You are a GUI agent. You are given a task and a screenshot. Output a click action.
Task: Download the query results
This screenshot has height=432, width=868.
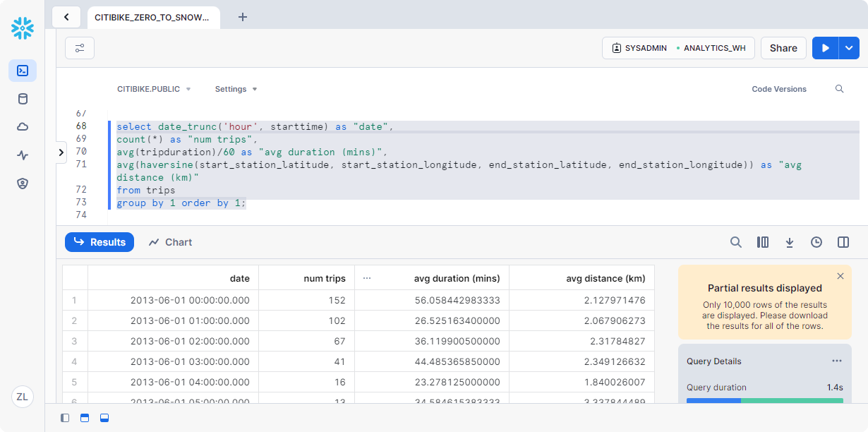tap(790, 242)
